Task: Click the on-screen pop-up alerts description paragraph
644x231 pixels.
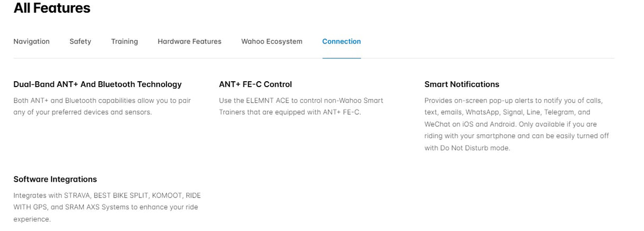Action: click(516, 124)
